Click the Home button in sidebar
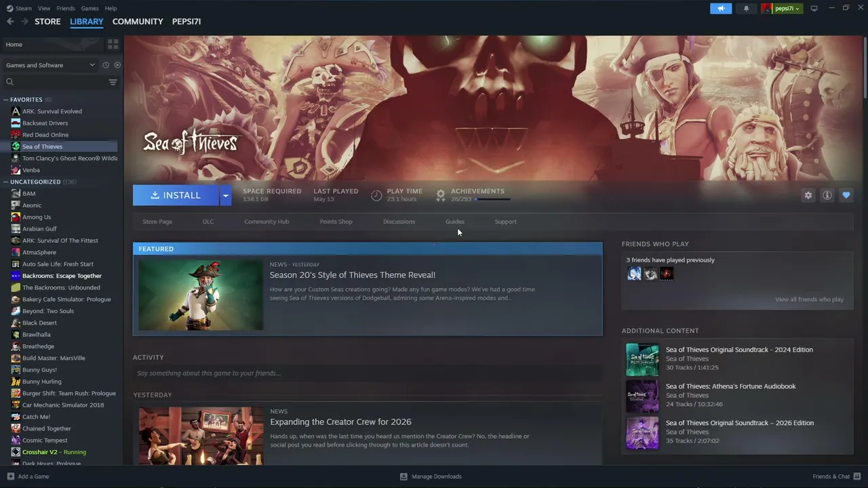This screenshot has width=868, height=488. click(53, 44)
